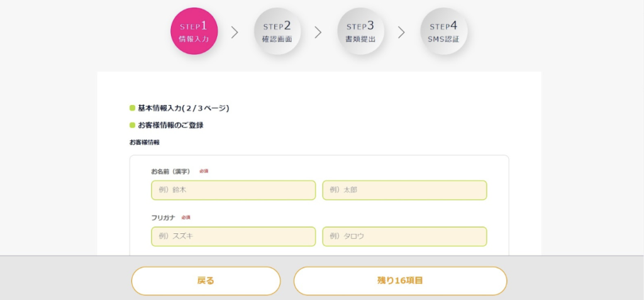Click the STEP2 確認画面 circle
644x300 pixels.
tap(277, 31)
